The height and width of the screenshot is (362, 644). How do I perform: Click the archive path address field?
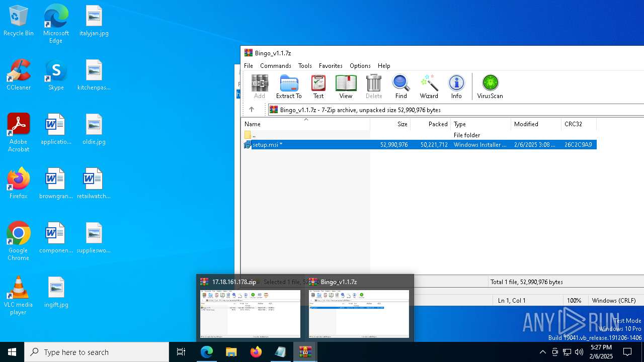click(x=456, y=110)
